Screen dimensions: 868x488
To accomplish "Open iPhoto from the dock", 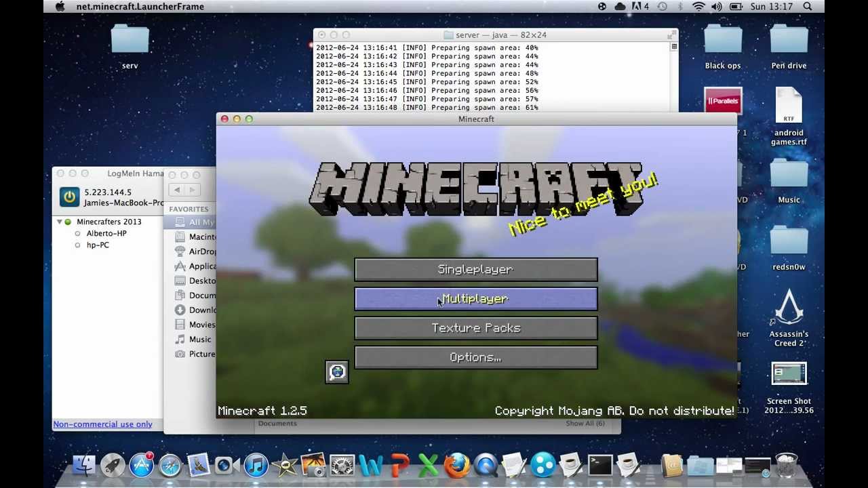I will coord(313,466).
